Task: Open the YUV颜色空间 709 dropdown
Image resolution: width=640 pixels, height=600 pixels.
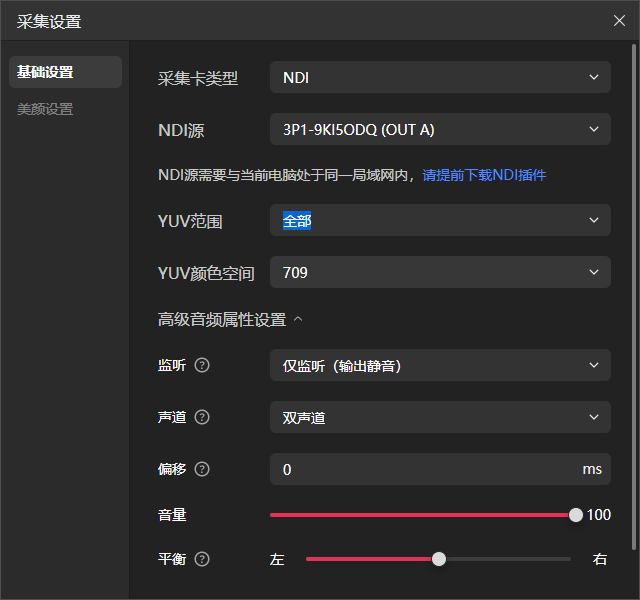Action: (440, 272)
